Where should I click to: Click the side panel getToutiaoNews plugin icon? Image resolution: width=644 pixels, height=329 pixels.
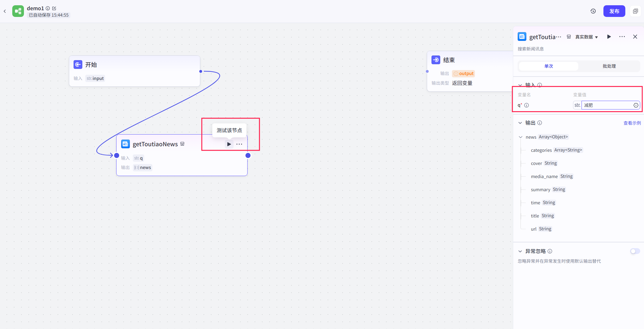click(x=522, y=36)
